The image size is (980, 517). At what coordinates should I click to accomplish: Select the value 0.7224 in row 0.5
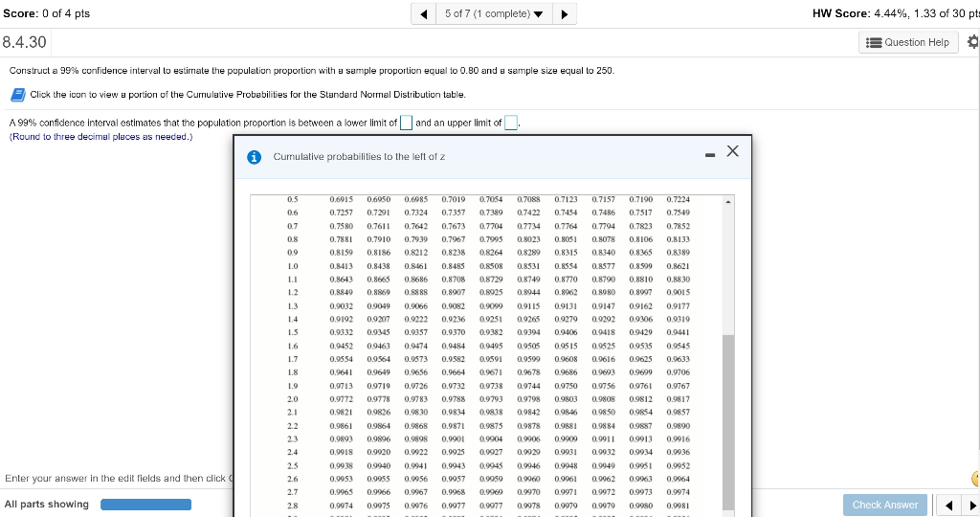point(679,199)
